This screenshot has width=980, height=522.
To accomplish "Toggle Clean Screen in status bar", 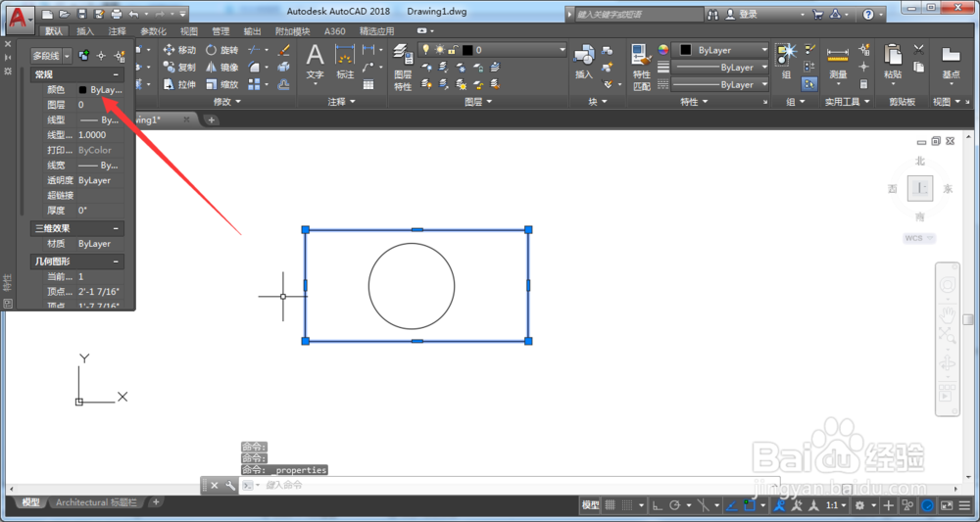I will pos(947,505).
